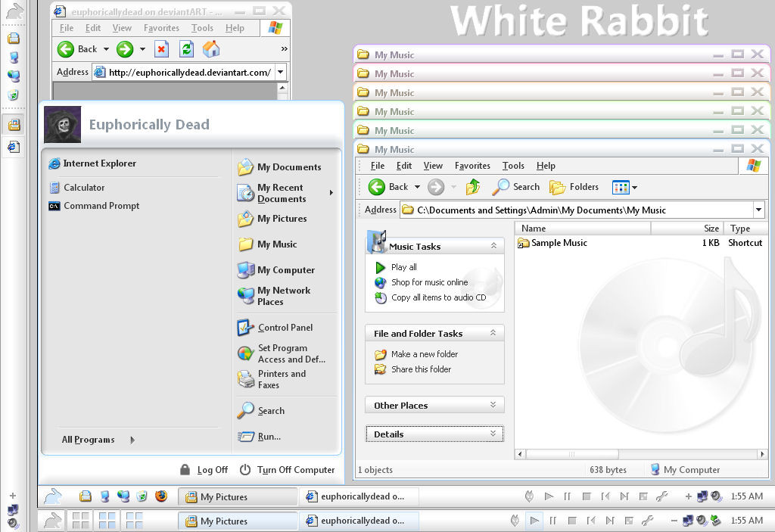Image resolution: width=775 pixels, height=532 pixels.
Task: Go Back in the My Music explorer window
Action: pyautogui.click(x=388, y=187)
